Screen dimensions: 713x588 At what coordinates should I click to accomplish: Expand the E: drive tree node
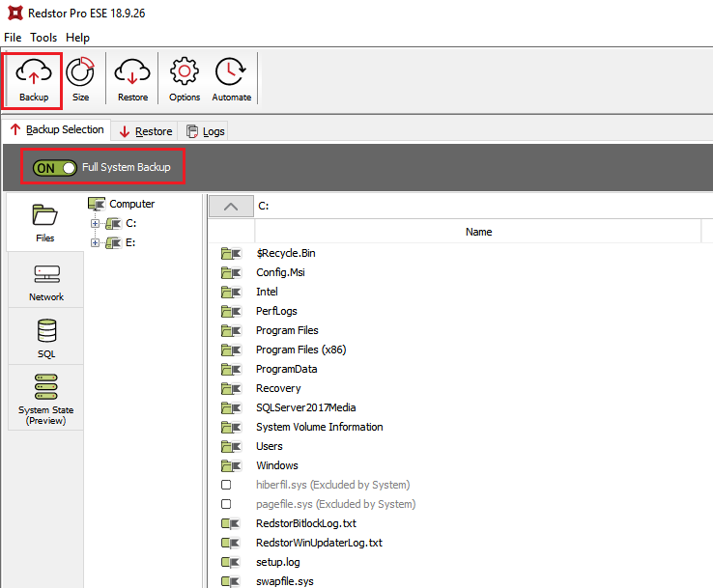(x=95, y=242)
